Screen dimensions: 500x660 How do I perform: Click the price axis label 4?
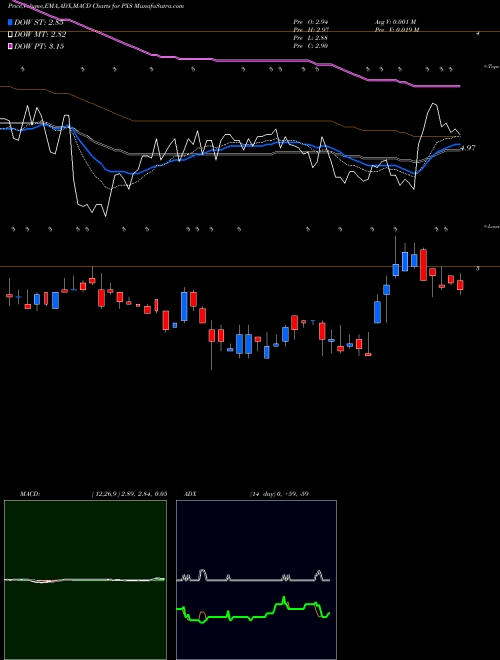coord(477,33)
